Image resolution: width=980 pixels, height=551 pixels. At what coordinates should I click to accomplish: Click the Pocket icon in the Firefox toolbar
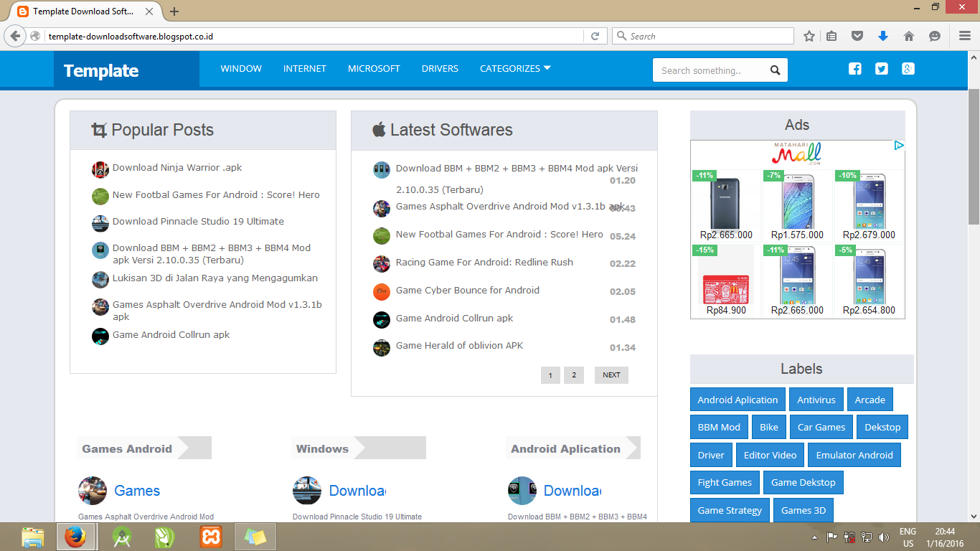857,35
